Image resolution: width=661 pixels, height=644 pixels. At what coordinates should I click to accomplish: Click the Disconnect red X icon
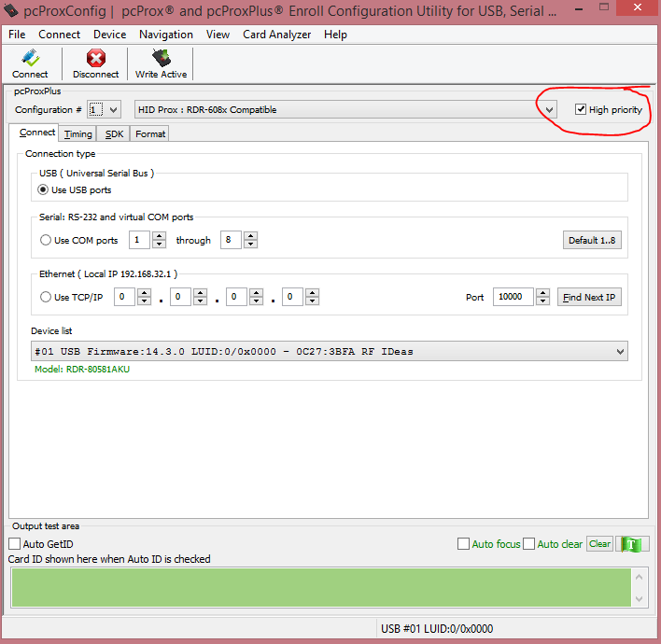point(95,58)
